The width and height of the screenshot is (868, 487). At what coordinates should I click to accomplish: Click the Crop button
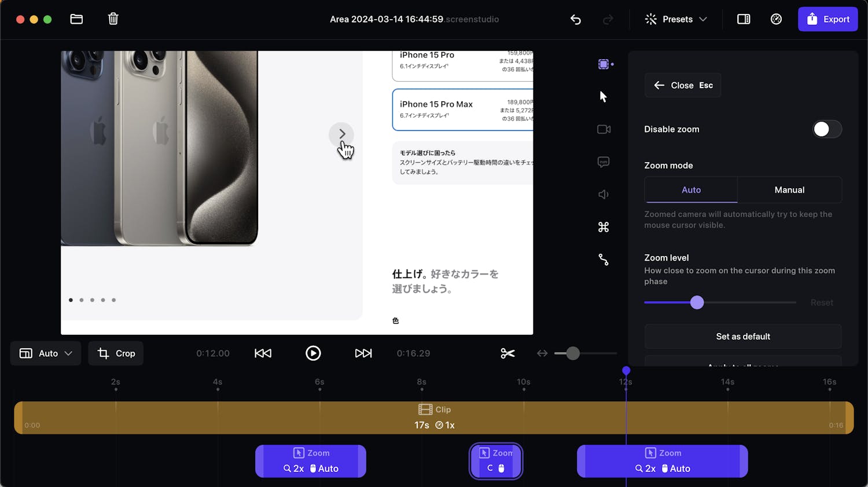pyautogui.click(x=116, y=353)
